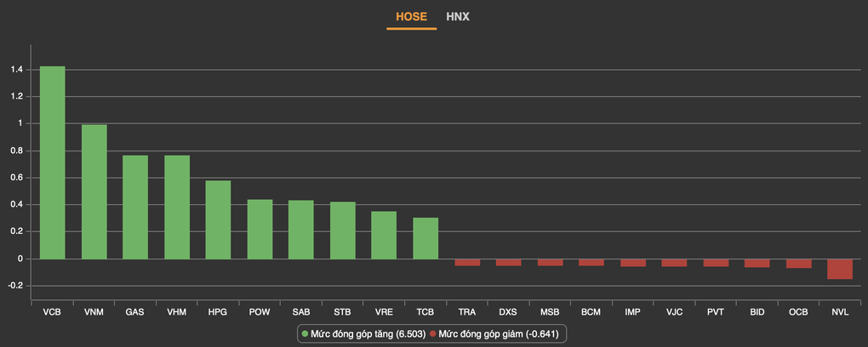Click the DXS axis label

coord(508,312)
